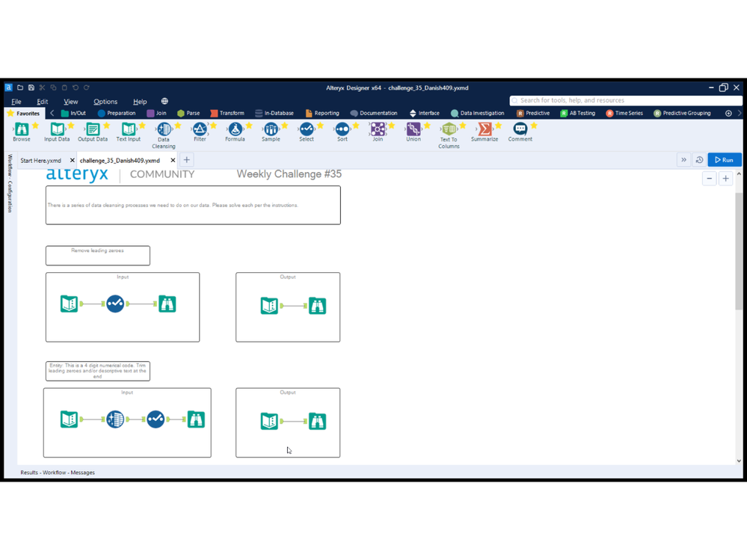Choose the Sort tool

[342, 132]
